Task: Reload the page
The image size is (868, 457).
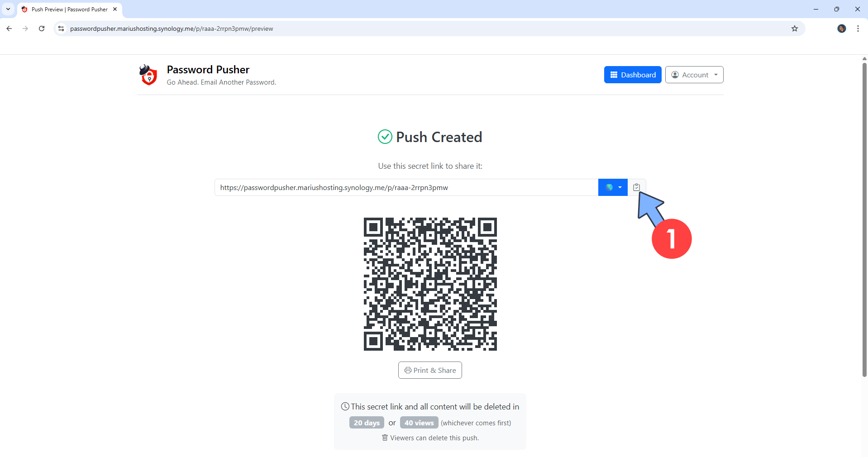Action: click(42, 29)
